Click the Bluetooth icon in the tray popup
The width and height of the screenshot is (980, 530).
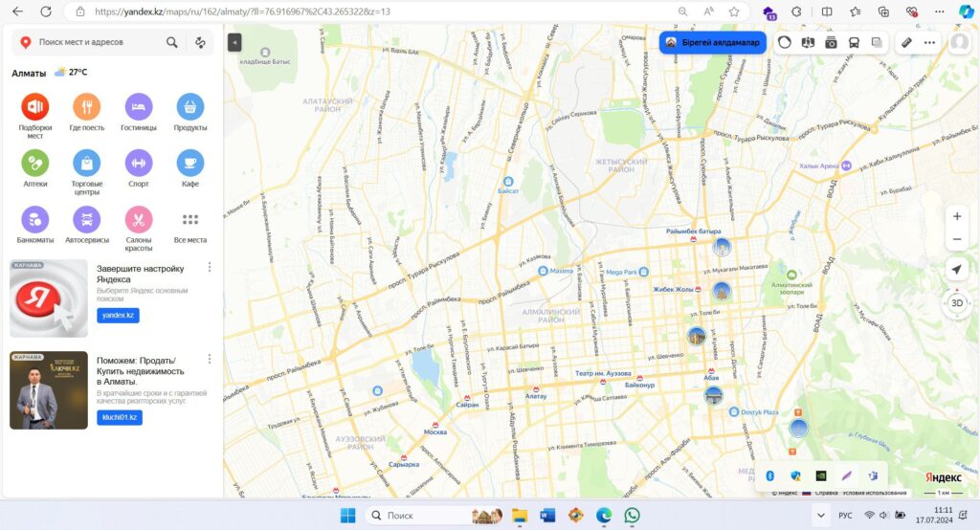pyautogui.click(x=770, y=475)
